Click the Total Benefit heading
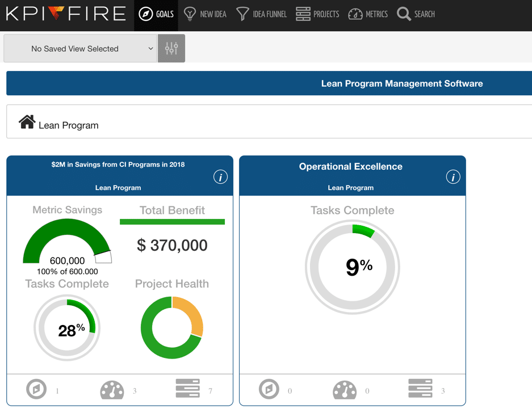The image size is (532, 409). (x=173, y=210)
